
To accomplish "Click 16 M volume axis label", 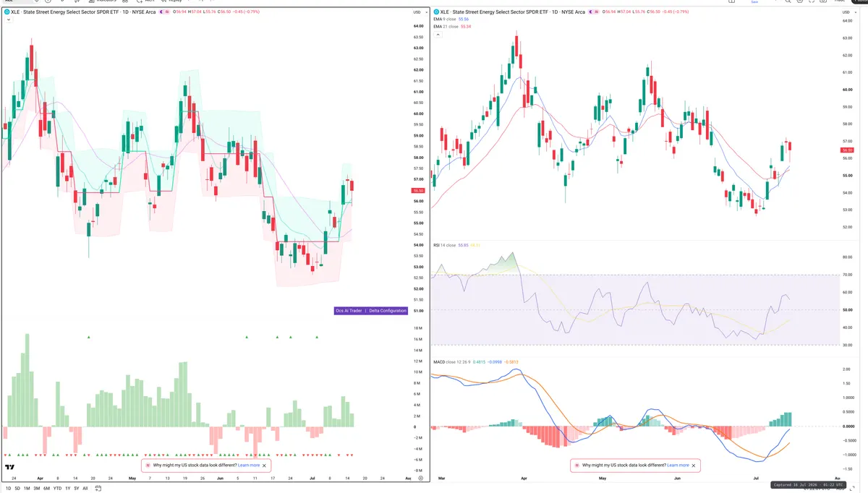I will pos(417,339).
